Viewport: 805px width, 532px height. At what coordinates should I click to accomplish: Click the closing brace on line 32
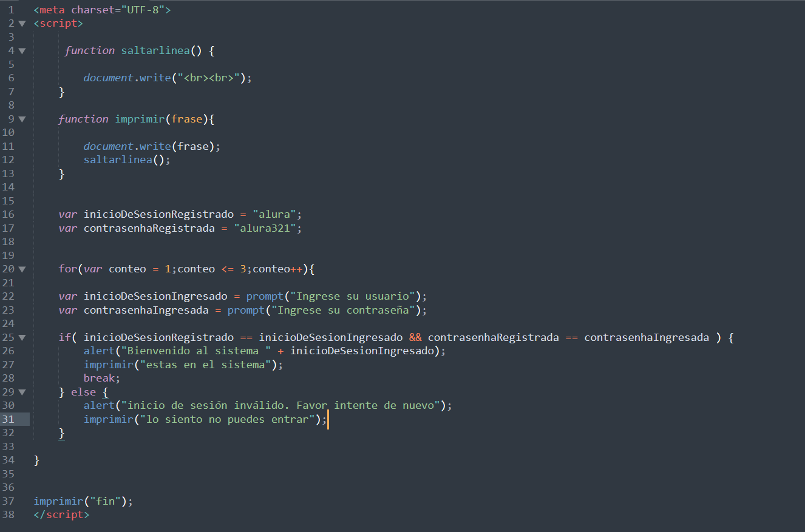click(61, 433)
